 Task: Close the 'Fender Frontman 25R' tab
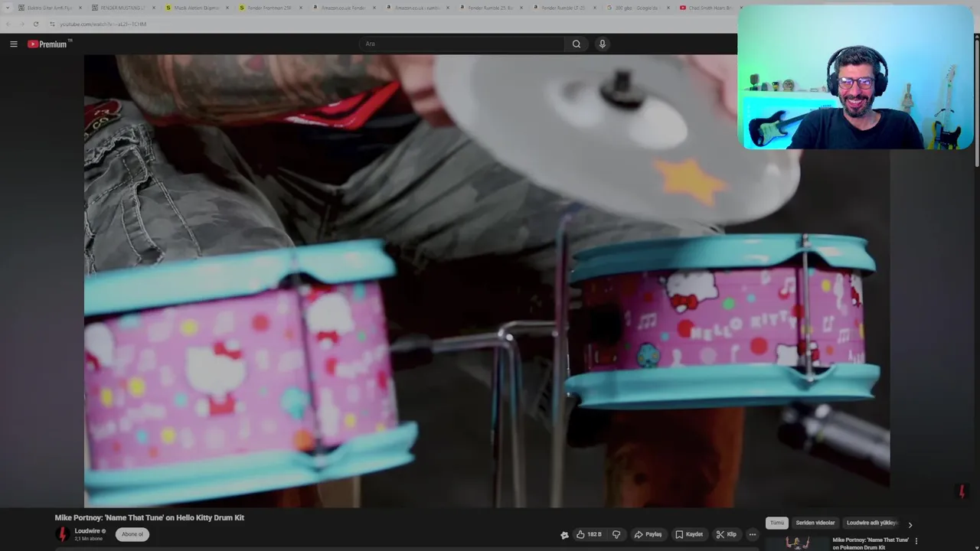tap(301, 8)
